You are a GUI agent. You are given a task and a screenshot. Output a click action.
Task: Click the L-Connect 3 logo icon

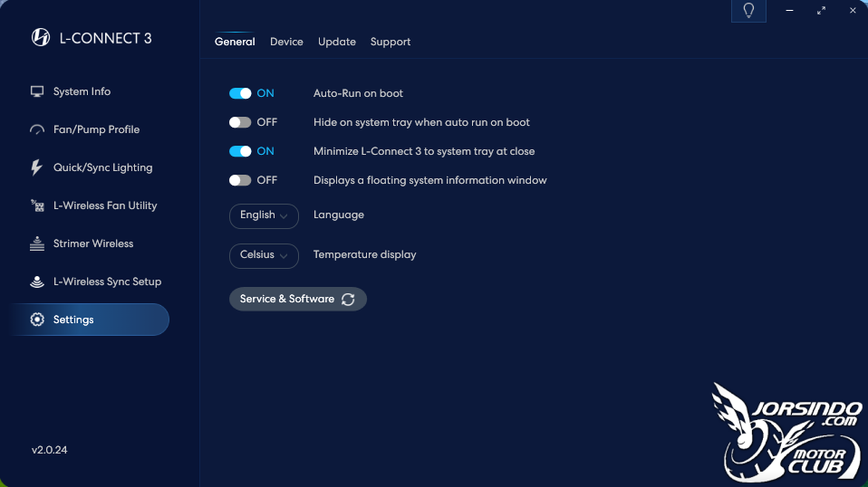tap(41, 38)
